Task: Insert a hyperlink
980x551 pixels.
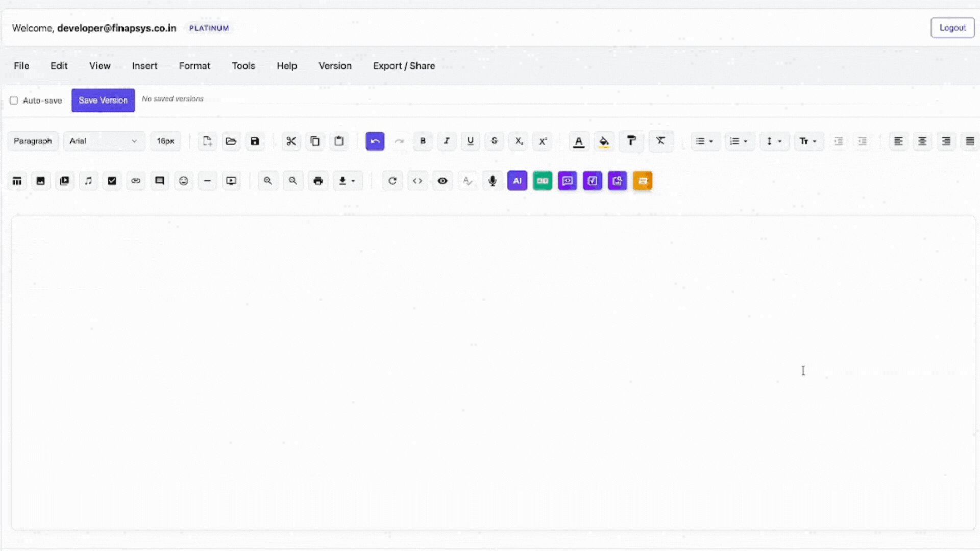Action: coord(136,181)
